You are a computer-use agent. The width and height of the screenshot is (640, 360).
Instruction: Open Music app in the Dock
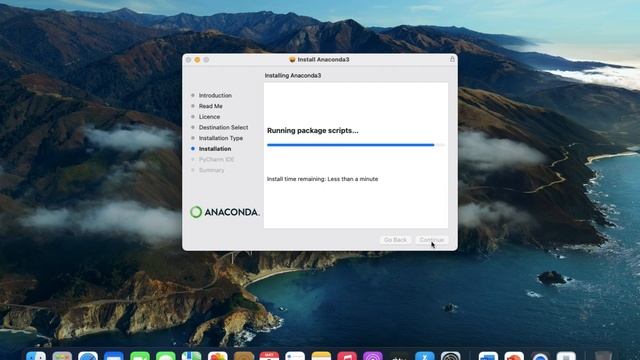pos(347,356)
